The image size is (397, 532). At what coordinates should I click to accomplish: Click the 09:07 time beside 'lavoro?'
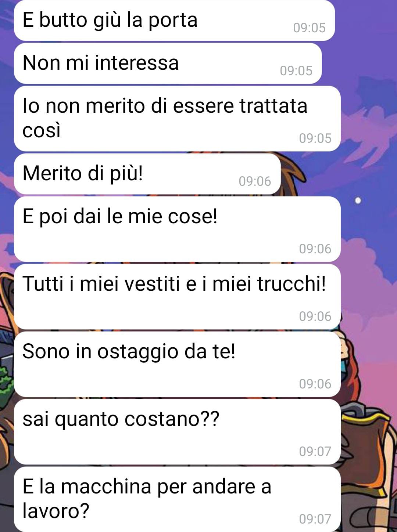315,519
